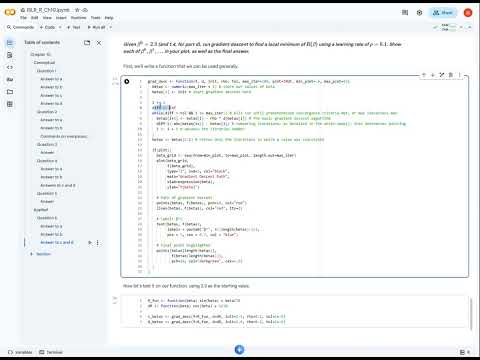Image resolution: width=480 pixels, height=360 pixels.
Task: Open the View menu
Action: pos(47,18)
